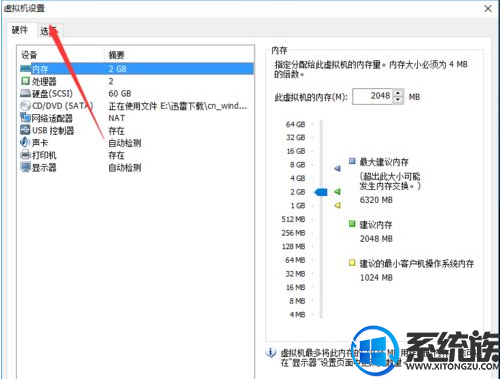500x379 pixels.
Task: Click the 1024 MB minimum memory value
Action: (x=376, y=277)
